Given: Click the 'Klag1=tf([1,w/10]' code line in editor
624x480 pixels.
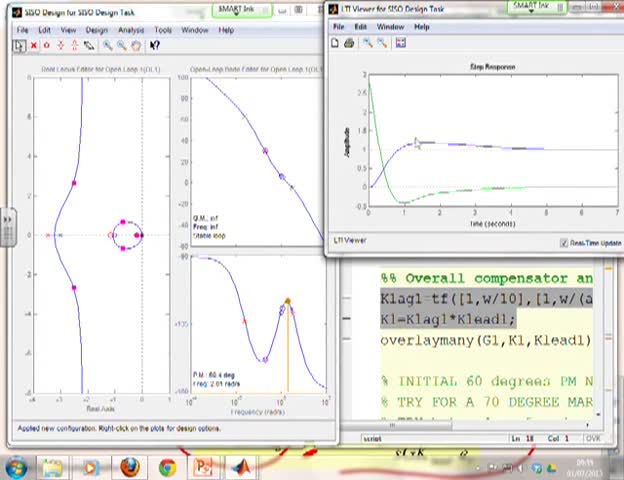Looking at the screenshot, I should [x=486, y=299].
